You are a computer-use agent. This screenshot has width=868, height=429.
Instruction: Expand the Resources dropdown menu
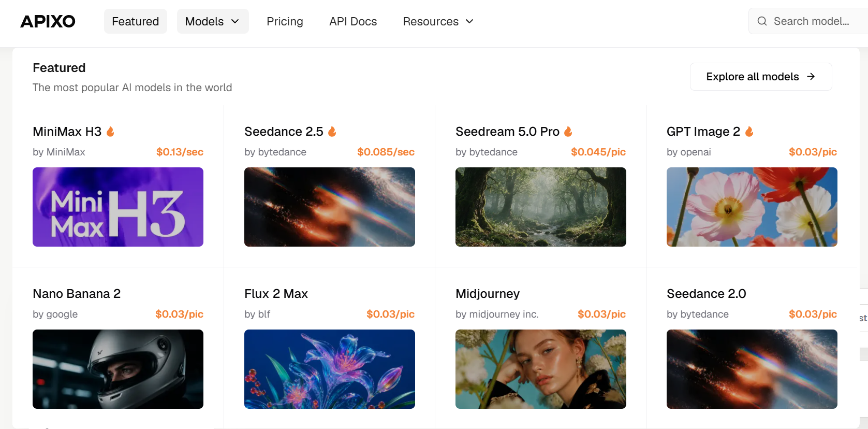(x=438, y=21)
